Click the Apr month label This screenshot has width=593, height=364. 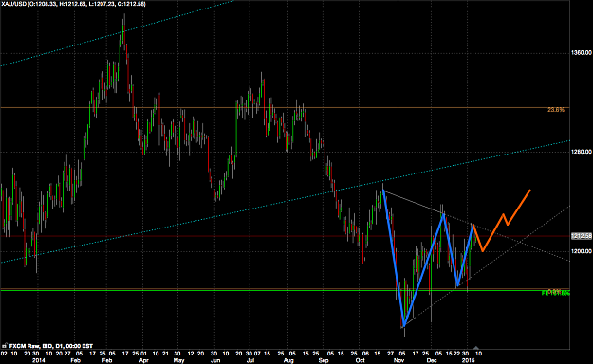[143, 360]
